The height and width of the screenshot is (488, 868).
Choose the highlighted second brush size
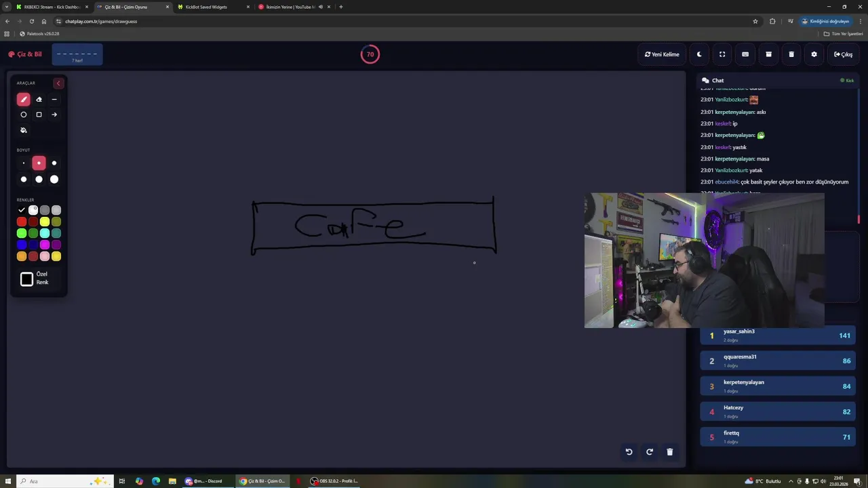tap(39, 163)
